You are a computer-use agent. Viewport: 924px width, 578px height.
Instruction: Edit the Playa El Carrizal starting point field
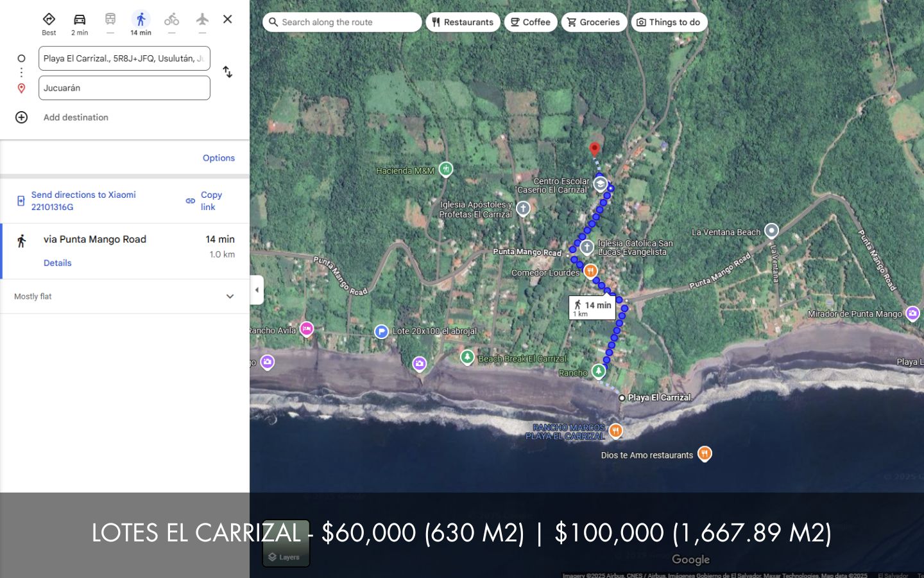click(x=124, y=58)
